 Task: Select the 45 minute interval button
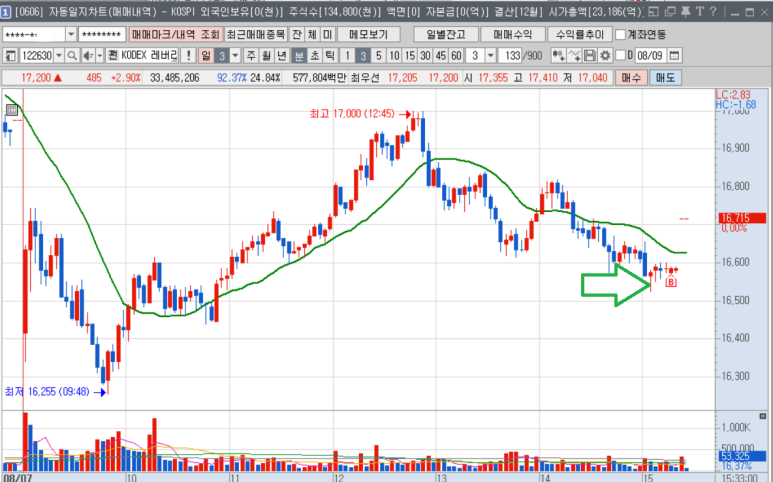[441, 56]
